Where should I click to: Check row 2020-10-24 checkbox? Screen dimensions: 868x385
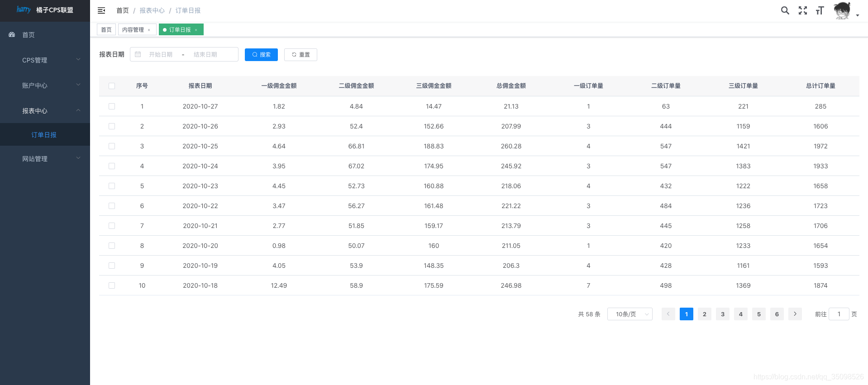pos(112,166)
